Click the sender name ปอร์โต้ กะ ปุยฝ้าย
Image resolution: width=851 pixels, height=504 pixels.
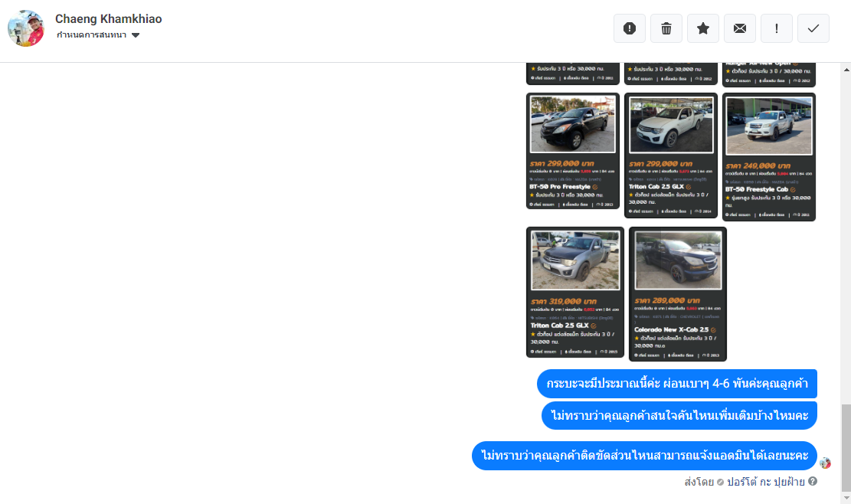[766, 482]
